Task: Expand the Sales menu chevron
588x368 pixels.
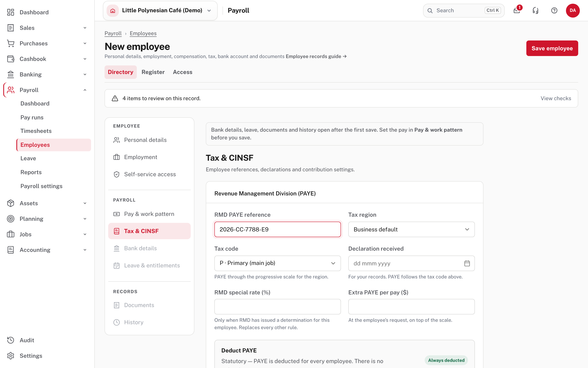Action: (85, 28)
